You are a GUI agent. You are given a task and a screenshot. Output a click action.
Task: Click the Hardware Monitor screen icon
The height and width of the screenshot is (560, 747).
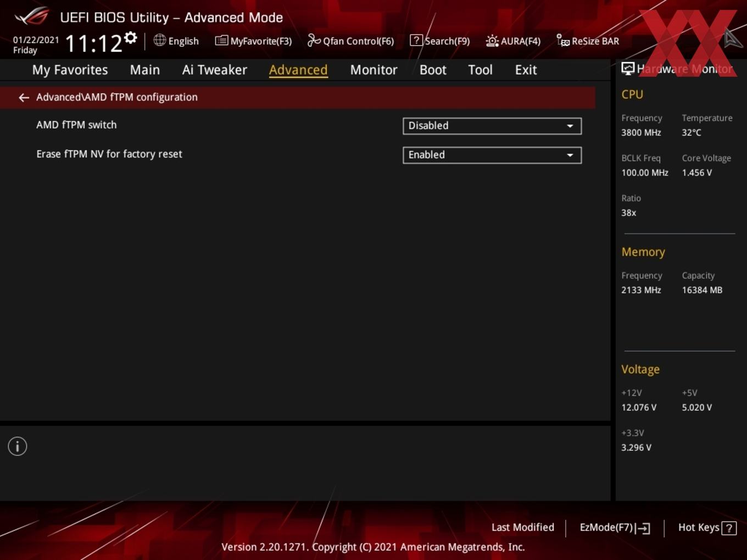[x=628, y=69]
